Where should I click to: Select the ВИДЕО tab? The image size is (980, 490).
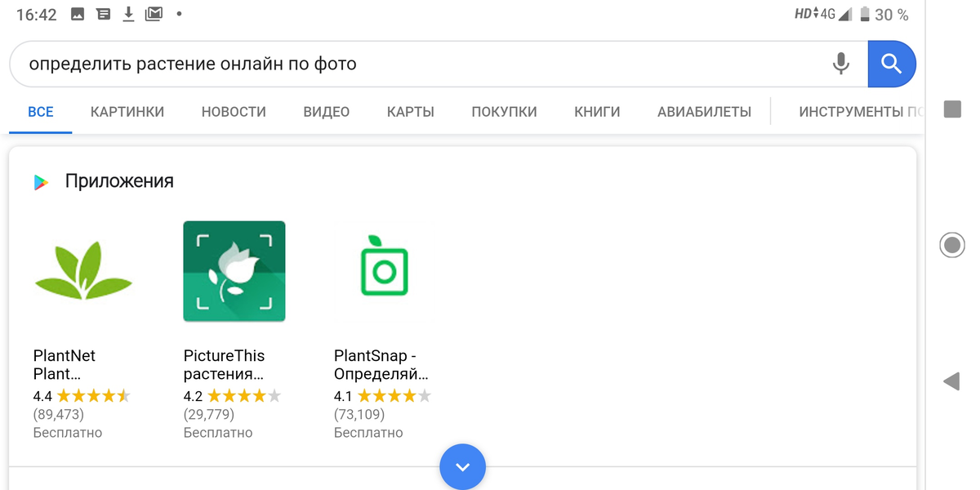pos(326,112)
